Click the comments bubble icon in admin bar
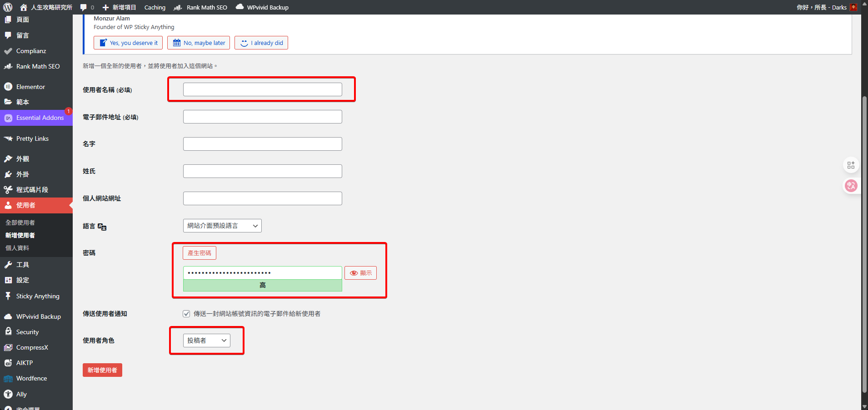The height and width of the screenshot is (410, 868). (x=84, y=7)
